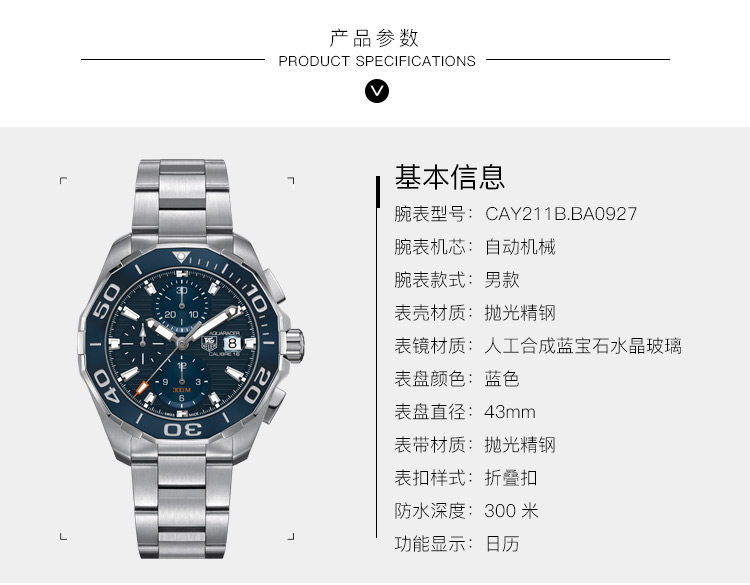Click the 折叠扣 clasp style value
The width and height of the screenshot is (750, 585).
click(x=511, y=478)
